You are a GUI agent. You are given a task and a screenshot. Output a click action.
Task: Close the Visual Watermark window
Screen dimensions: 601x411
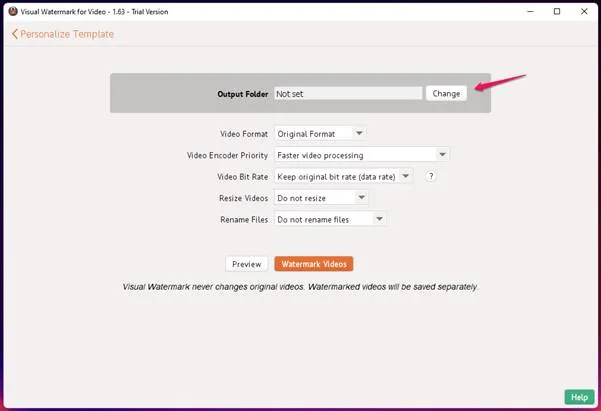(x=584, y=12)
